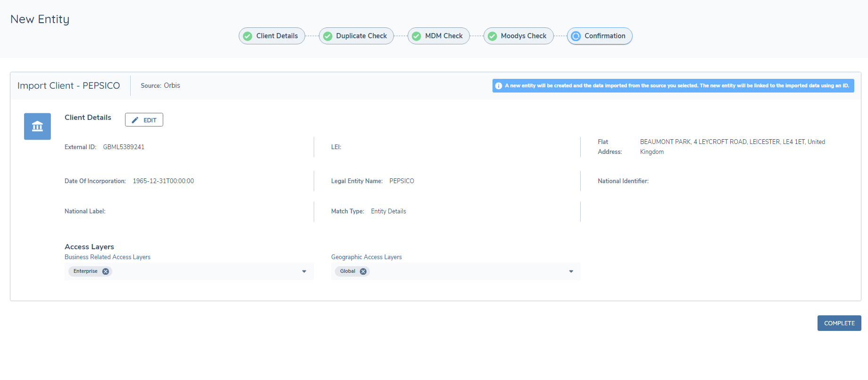Click the Moodys Check green checkmark icon
This screenshot has width=868, height=380.
click(x=492, y=36)
